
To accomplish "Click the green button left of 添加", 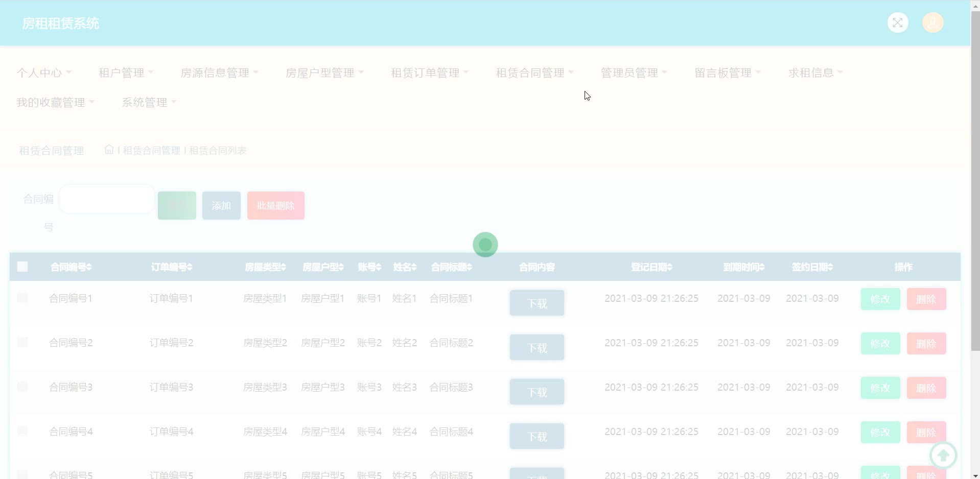I will point(177,205).
